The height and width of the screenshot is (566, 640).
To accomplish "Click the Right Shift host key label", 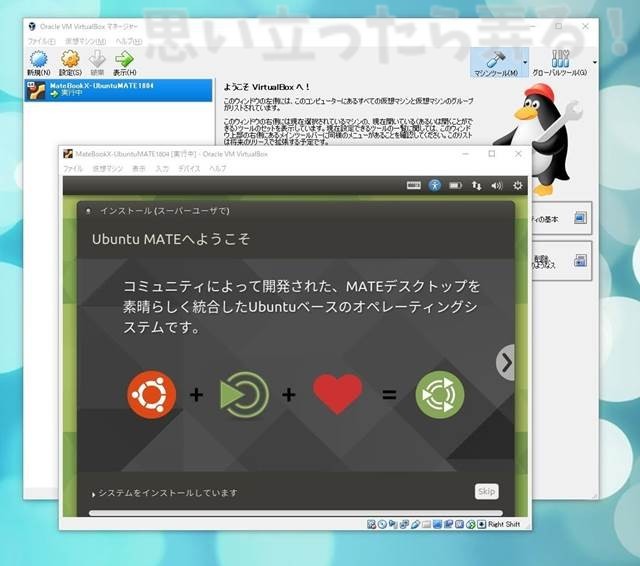I will coord(504,524).
